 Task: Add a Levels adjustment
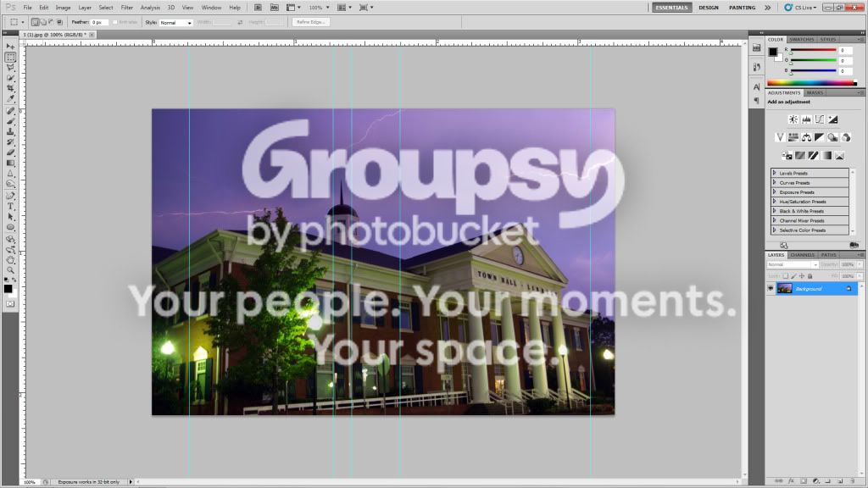pyautogui.click(x=807, y=119)
